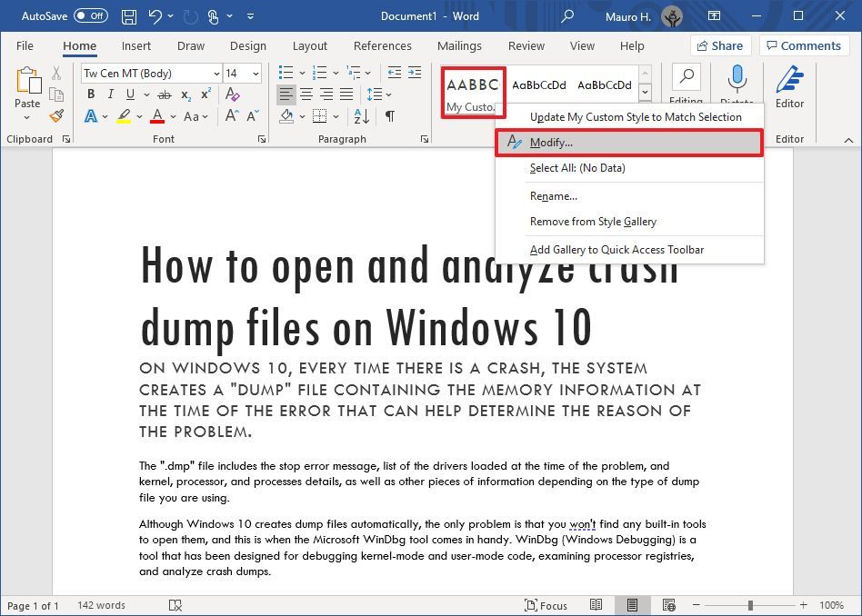Open the Comments panel
862x616 pixels.
click(x=803, y=45)
